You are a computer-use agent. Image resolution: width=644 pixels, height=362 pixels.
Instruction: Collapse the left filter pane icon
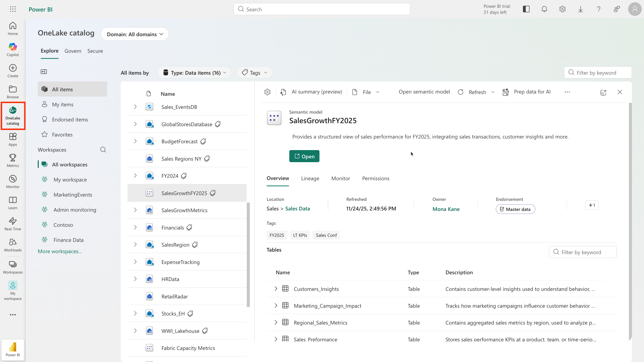point(44,72)
